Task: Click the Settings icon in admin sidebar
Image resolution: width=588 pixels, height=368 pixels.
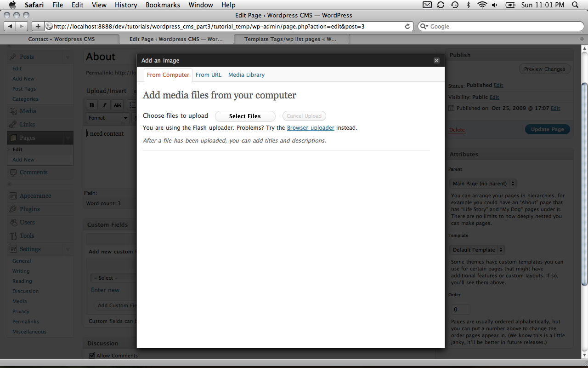Action: 13,249
